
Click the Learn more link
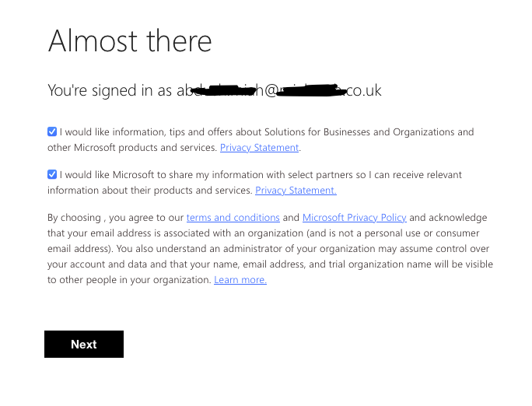(x=240, y=280)
